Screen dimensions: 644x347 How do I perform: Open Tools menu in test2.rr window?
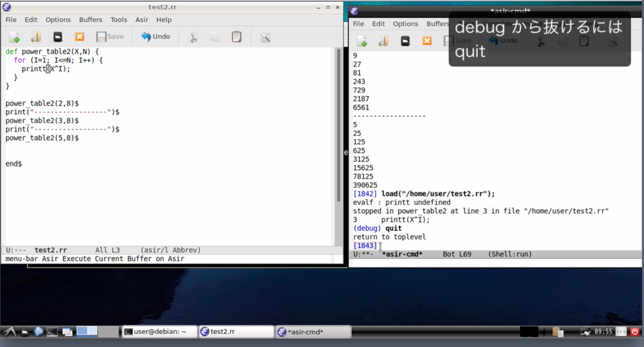(119, 20)
